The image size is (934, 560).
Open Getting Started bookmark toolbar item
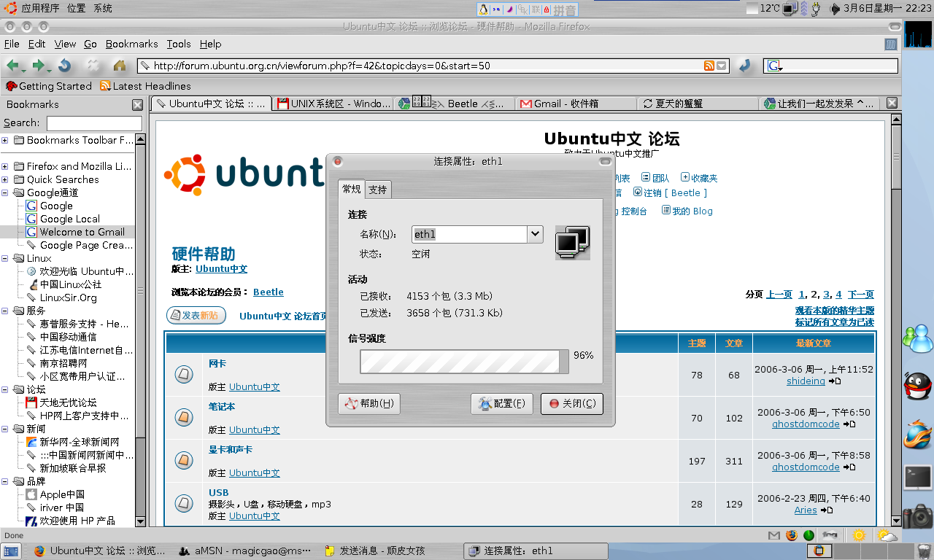48,86
